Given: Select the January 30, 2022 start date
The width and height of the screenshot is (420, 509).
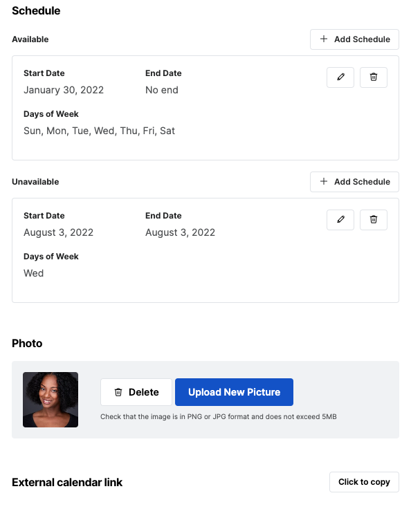Looking at the screenshot, I should click(x=64, y=90).
